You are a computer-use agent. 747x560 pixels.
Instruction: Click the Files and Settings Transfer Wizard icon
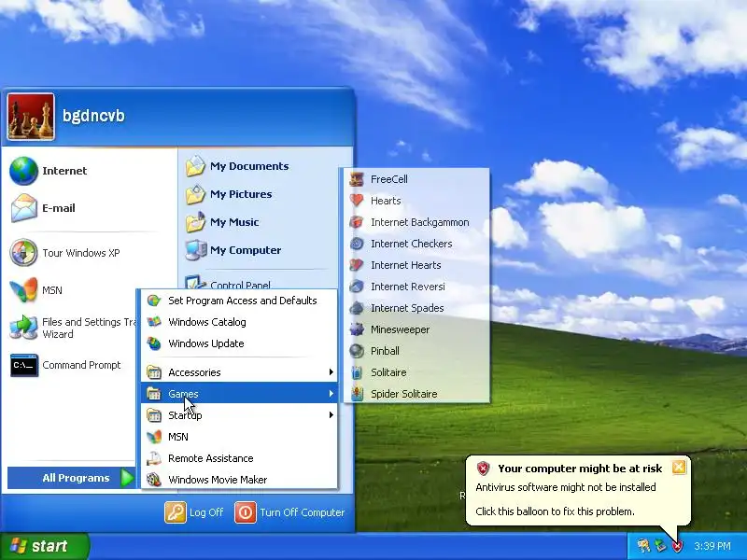coord(23,328)
